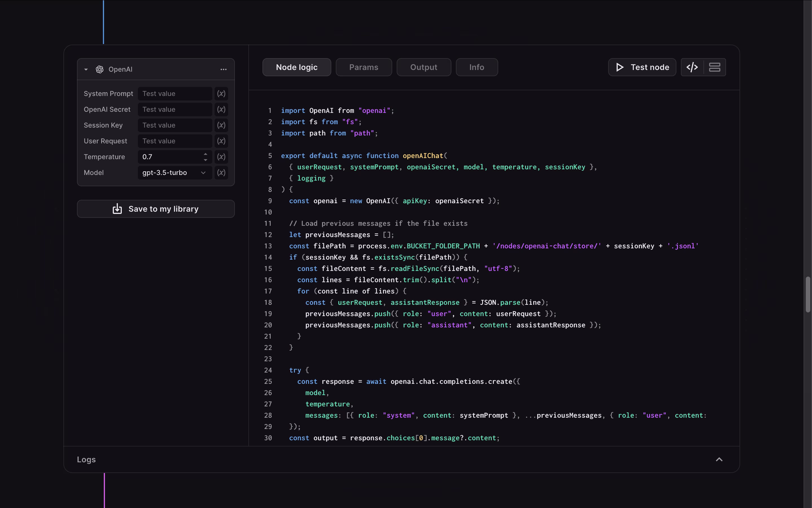
Task: Click the Logs panel label
Action: 86,460
